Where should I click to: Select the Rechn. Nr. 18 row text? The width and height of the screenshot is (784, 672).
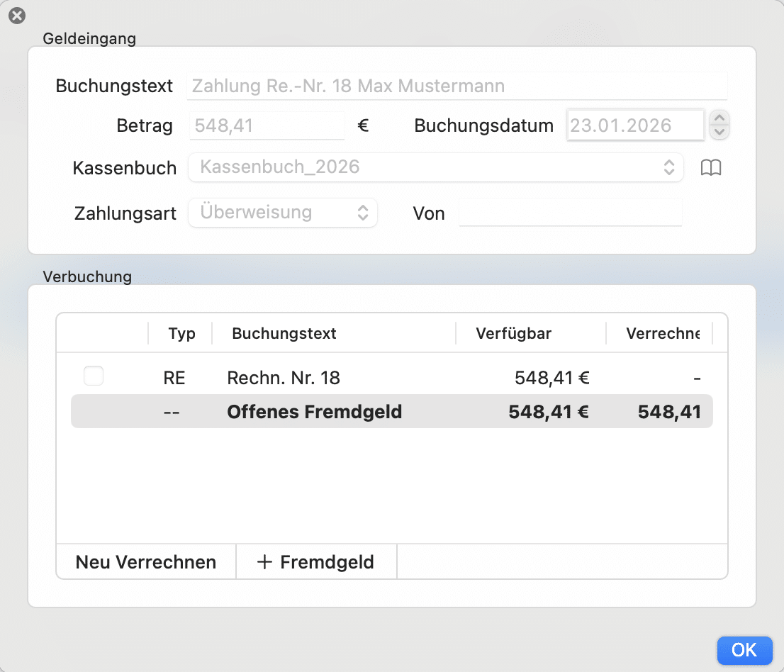tap(284, 378)
